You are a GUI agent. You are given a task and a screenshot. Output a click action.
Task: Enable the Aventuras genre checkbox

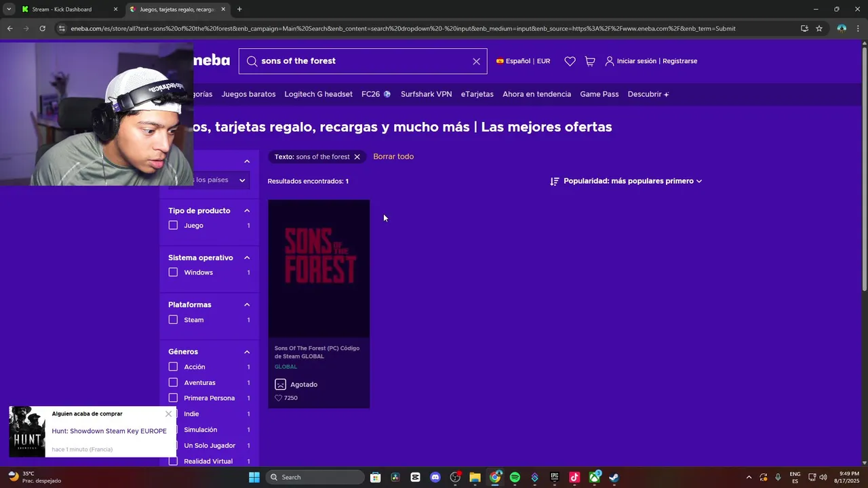(173, 382)
